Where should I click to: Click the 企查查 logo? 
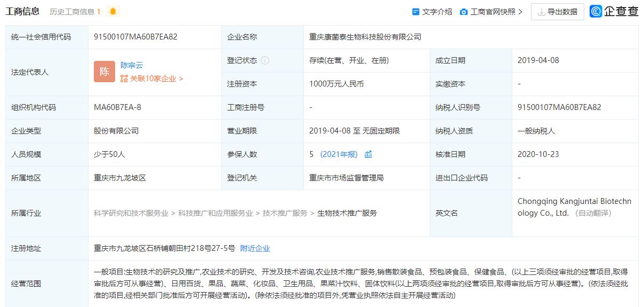pos(614,11)
